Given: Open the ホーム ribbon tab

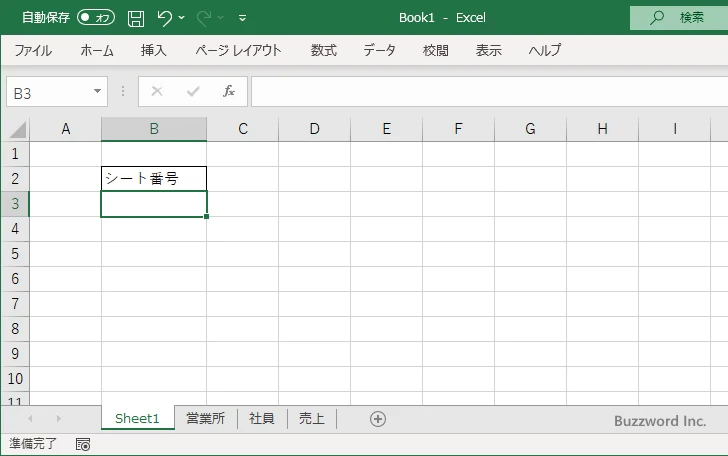Looking at the screenshot, I should (x=97, y=50).
